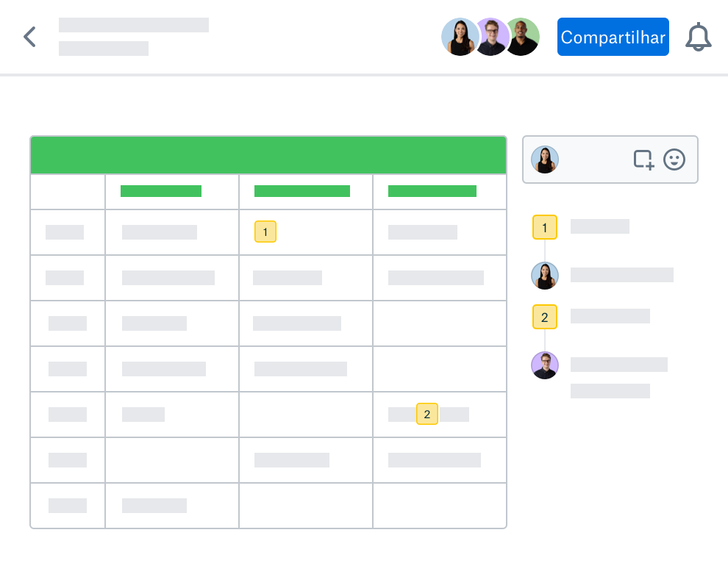Add a new comment annotation icon
This screenshot has height=588, width=728.
(644, 159)
